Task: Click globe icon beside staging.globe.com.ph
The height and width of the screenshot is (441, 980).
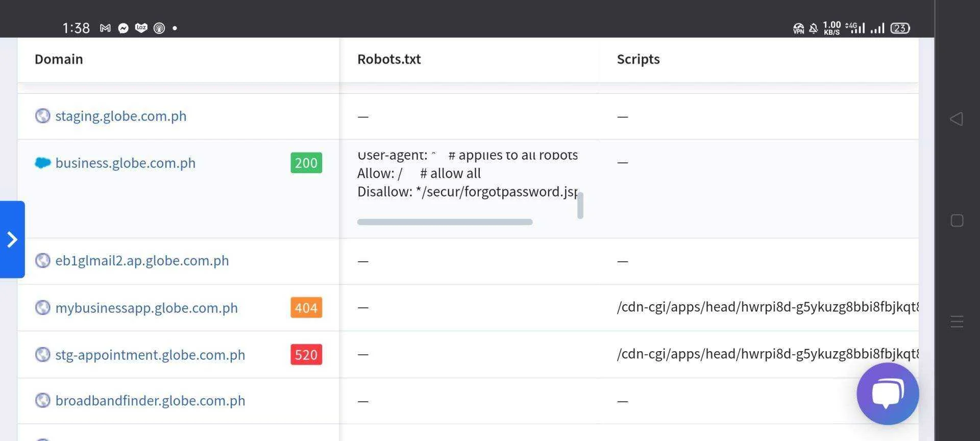Action: pos(42,116)
